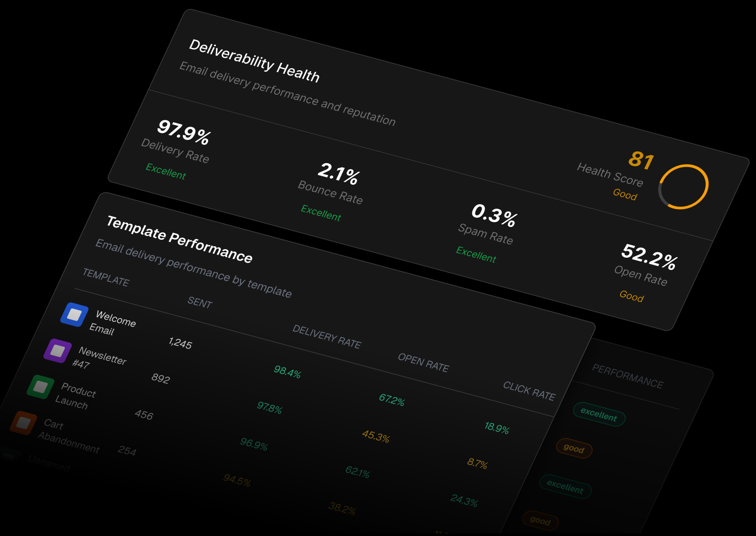756x536 pixels.
Task: Sort by the OPEN RATE column header
Action: pos(423,363)
